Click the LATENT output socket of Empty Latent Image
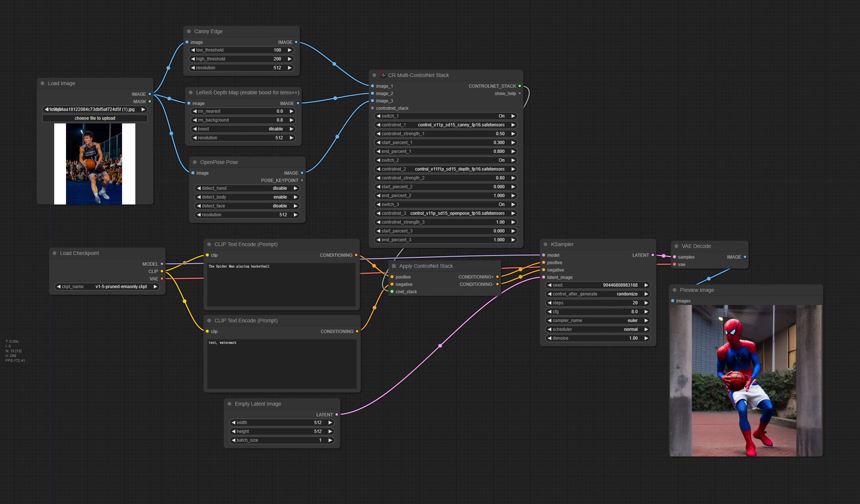Screen dimensions: 860x504 (x=337, y=414)
